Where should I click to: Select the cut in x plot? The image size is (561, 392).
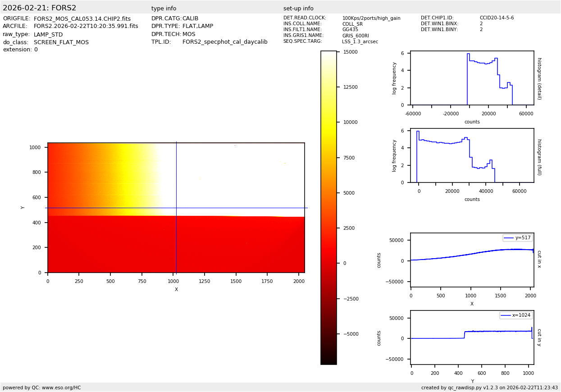(x=472, y=260)
